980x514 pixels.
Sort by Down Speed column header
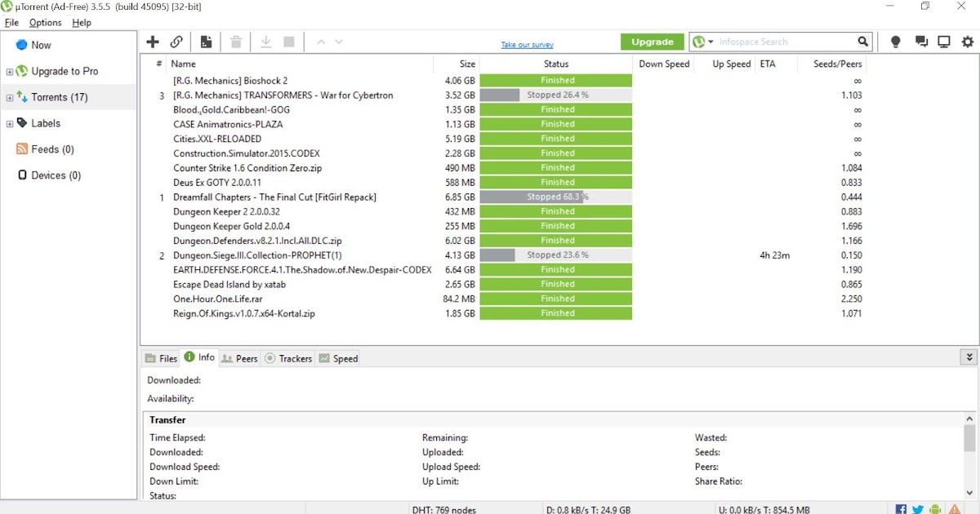click(x=663, y=64)
